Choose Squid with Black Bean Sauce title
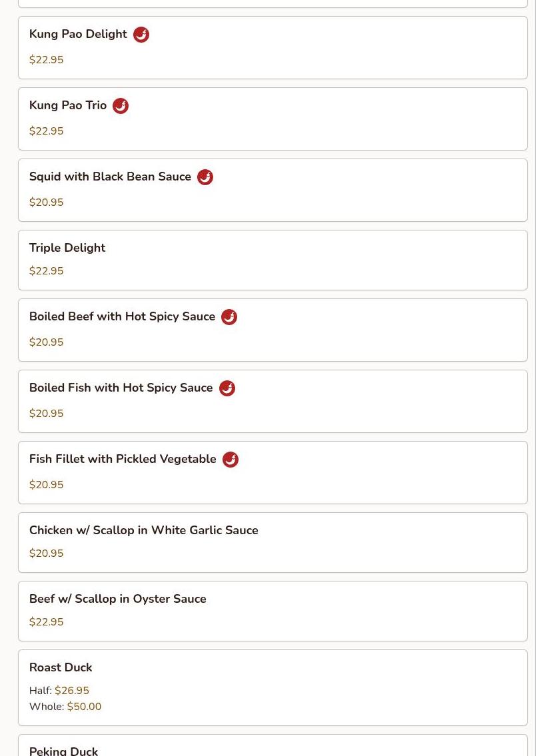The image size is (549, 756). point(110,177)
